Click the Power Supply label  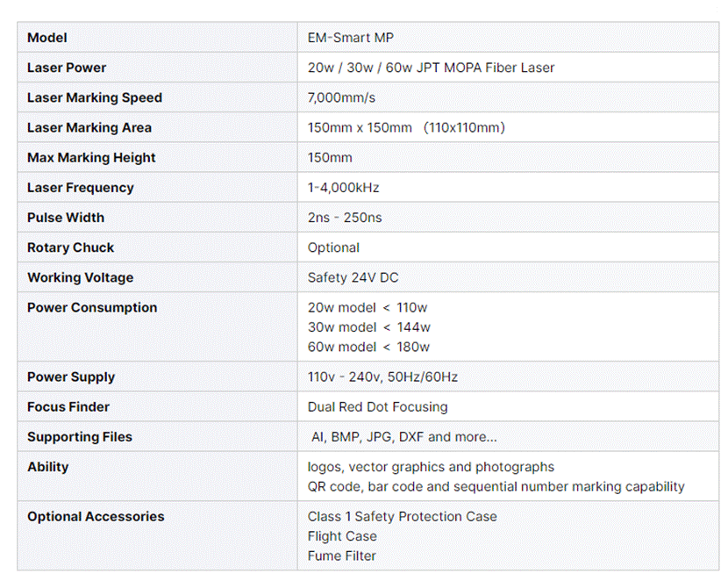point(71,377)
